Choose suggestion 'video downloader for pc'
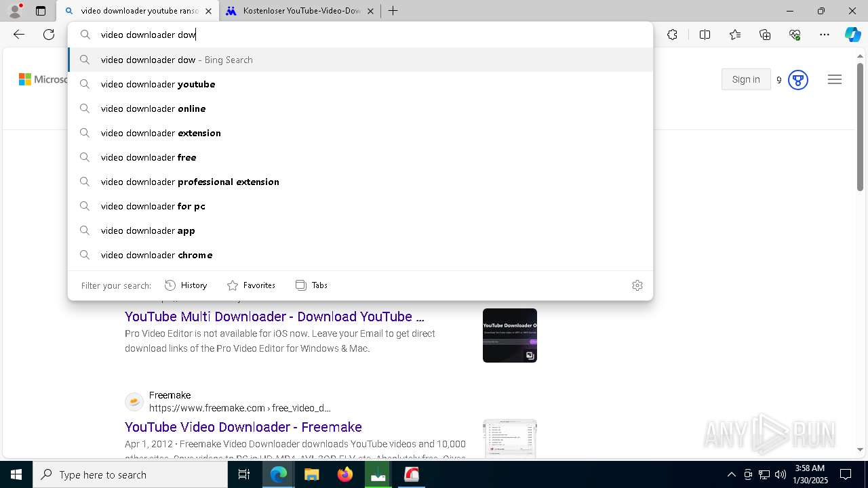The image size is (868, 488). 360,206
